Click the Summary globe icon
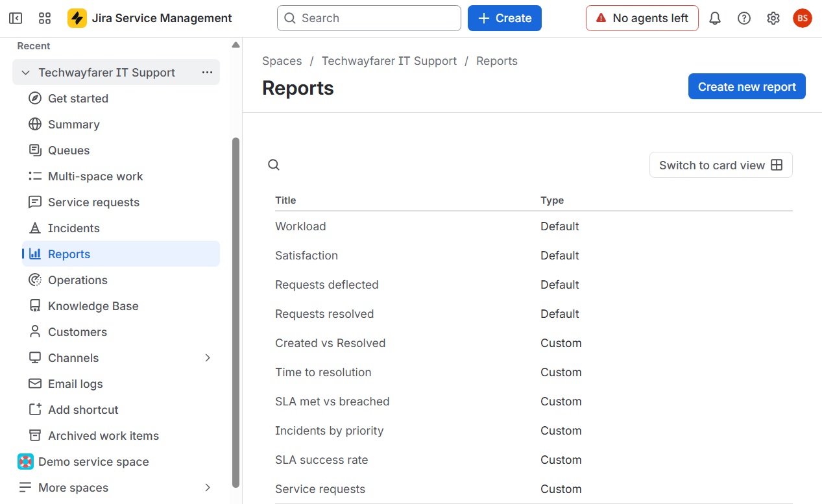The height and width of the screenshot is (504, 822). [x=35, y=125]
